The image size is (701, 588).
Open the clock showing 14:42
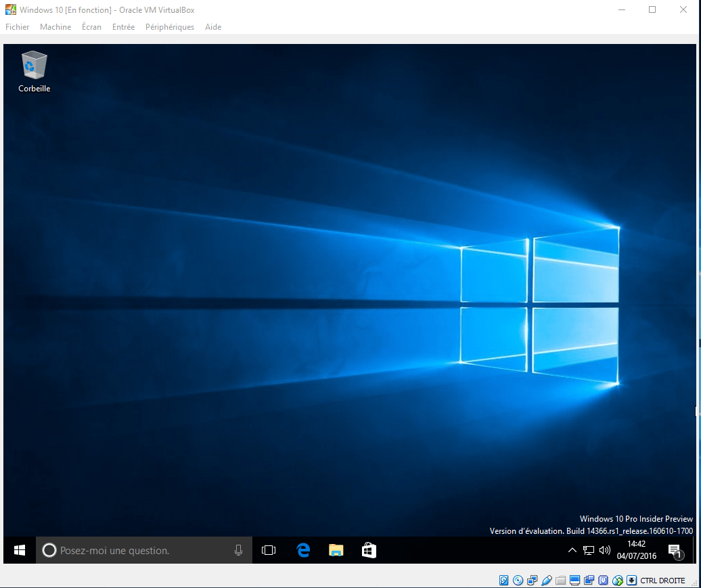637,550
